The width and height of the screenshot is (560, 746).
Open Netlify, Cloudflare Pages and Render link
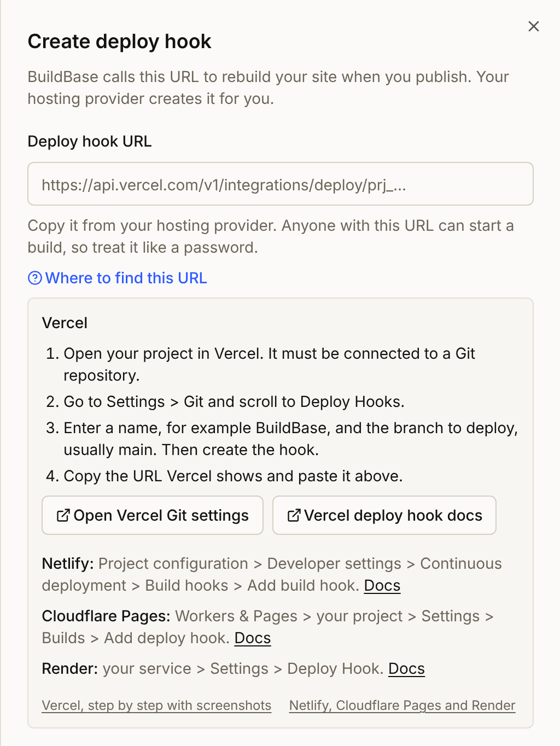402,706
